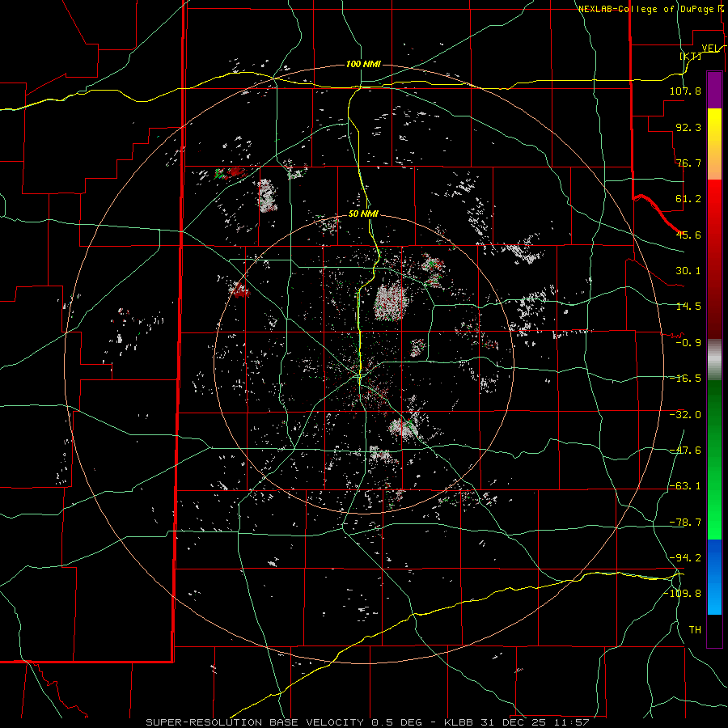Viewport: 728px width, 728px height.
Task: Click the 92.3 velocity scale value
Action: 688,127
